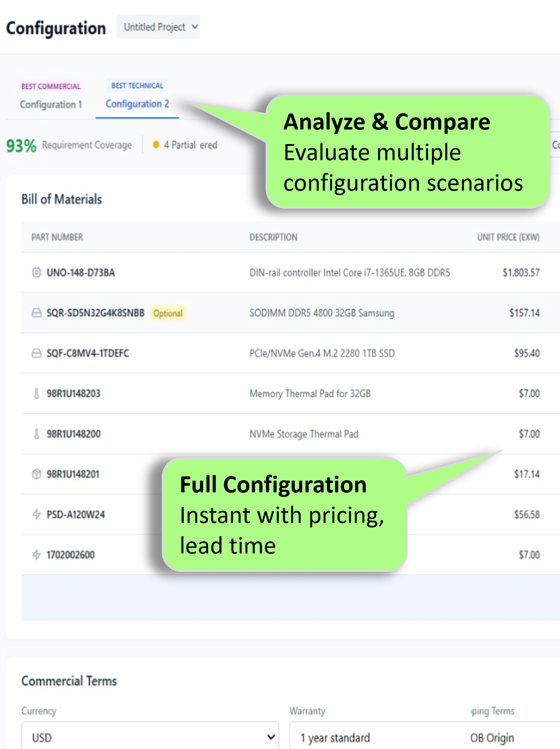Click the BEST COMMERCIAL badge
This screenshot has width=560, height=749.
[x=51, y=86]
